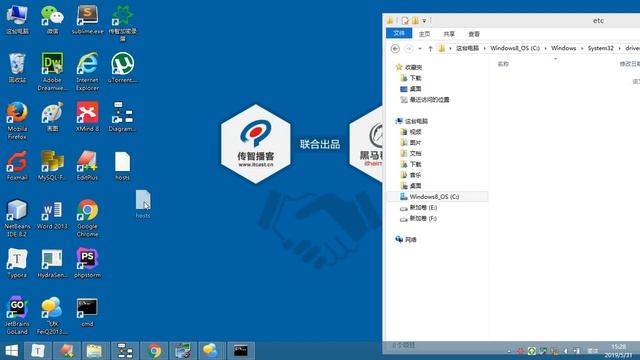Open the Pictures folder under This PC
Image resolution: width=640 pixels, height=360 pixels.
click(x=411, y=142)
